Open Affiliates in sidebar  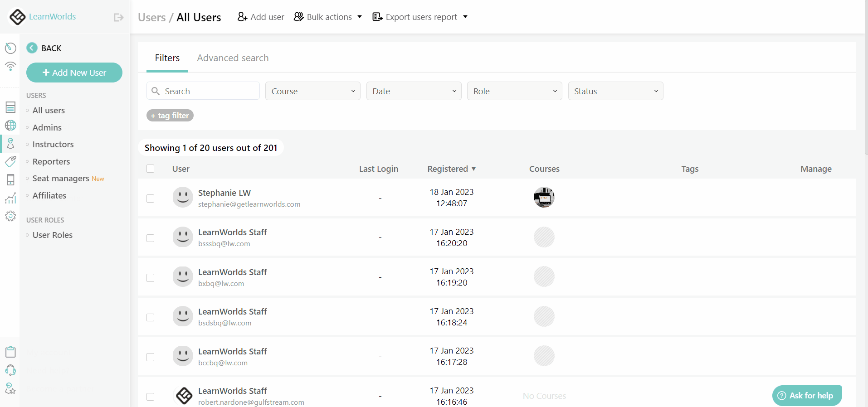[x=49, y=195]
